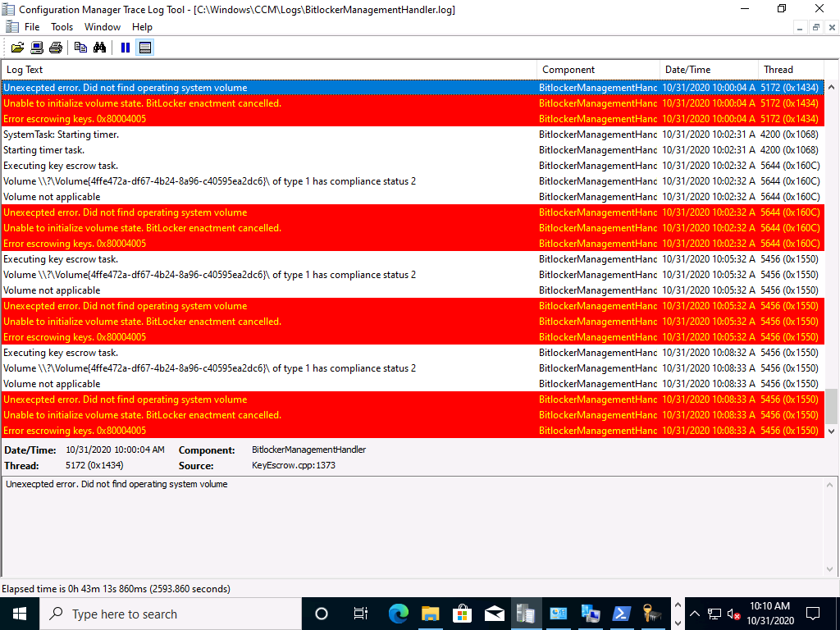Click the key-and-chip taskbar icon
The width and height of the screenshot is (840, 630).
[654, 614]
